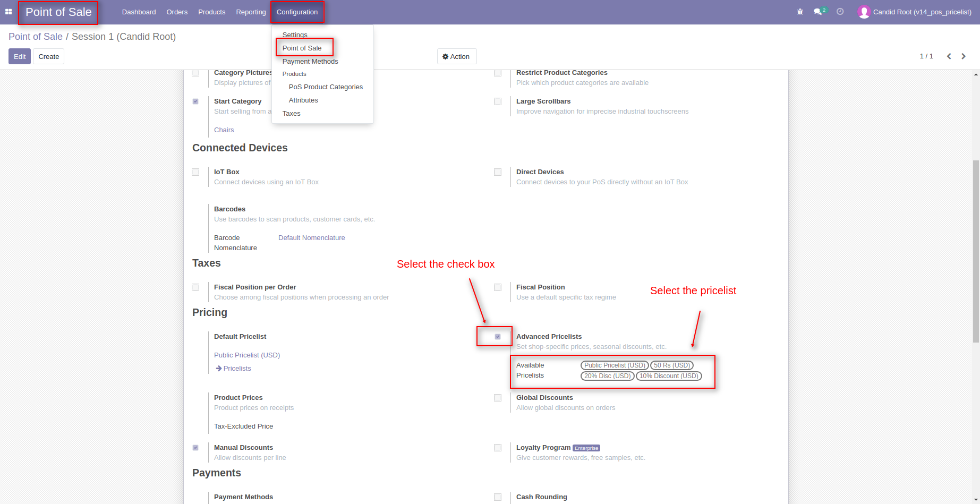Toggle the Configuration menu
This screenshot has width=980, height=504.
[x=297, y=12]
